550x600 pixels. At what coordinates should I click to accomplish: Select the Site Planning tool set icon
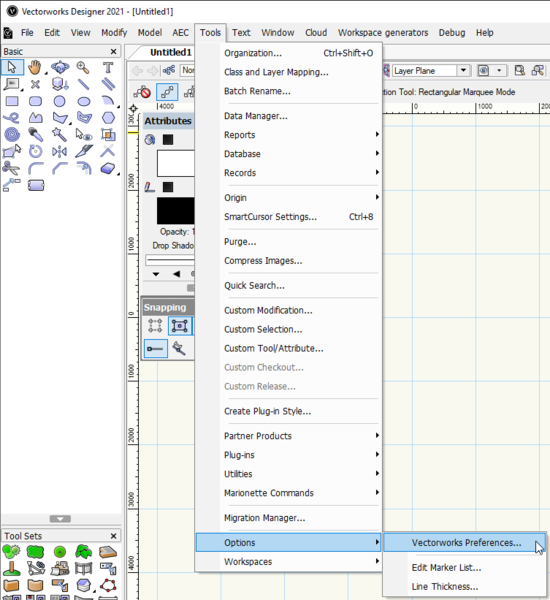coord(11,552)
